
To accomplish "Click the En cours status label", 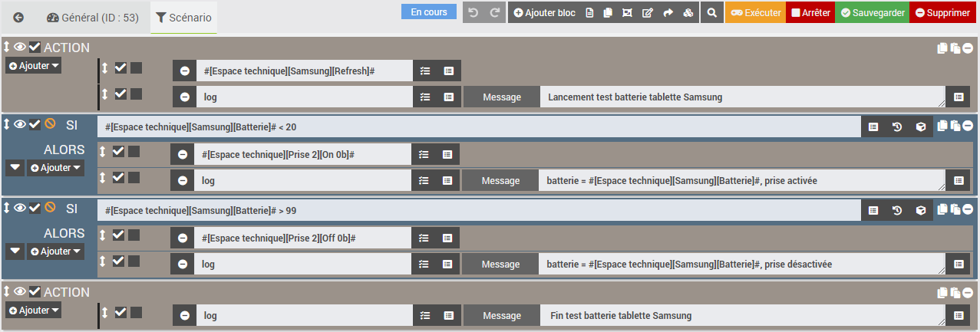I will tap(429, 12).
